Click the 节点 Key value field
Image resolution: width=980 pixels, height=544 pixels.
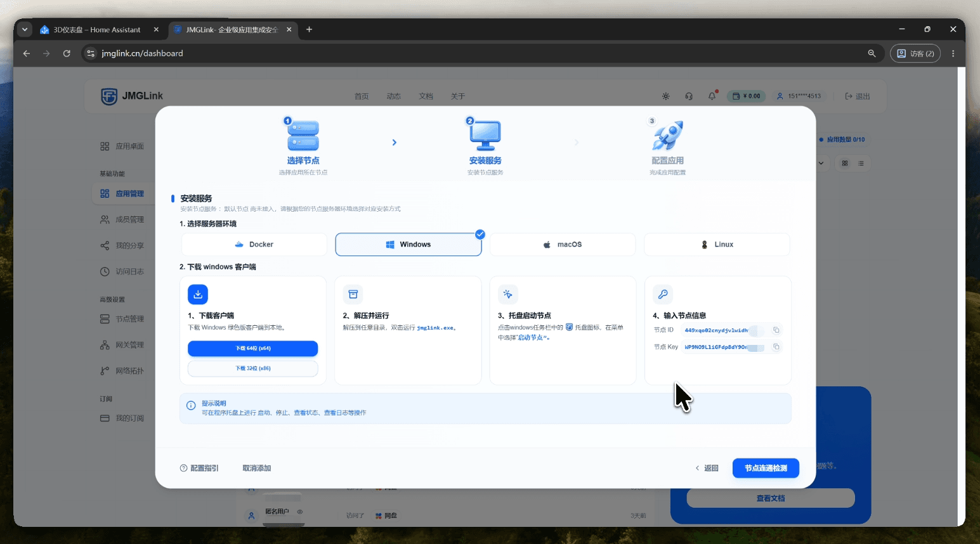click(724, 347)
